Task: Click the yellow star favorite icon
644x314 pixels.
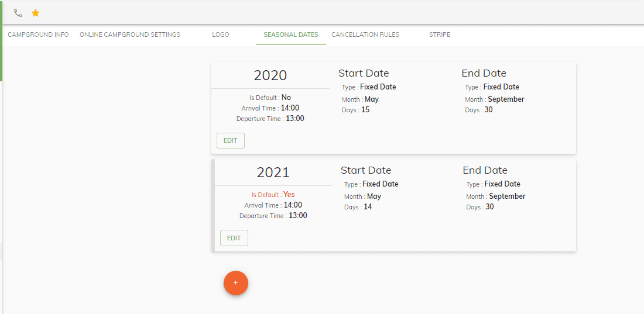Action: 36,13
